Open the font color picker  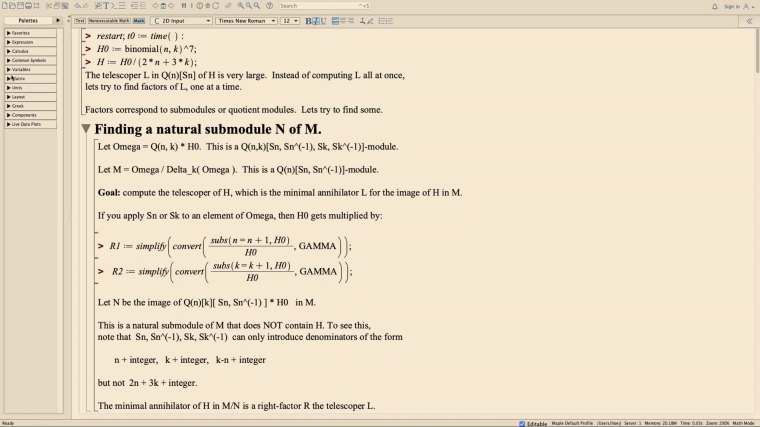click(x=362, y=21)
